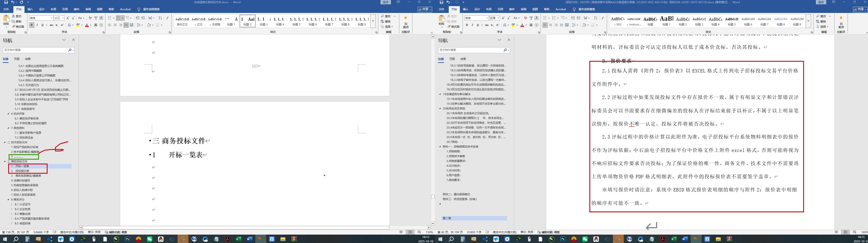Viewport: 868px width, 243px height.
Task: Open Photoshop from taskbar below 众诚投标文件 window
Action: coord(127,239)
